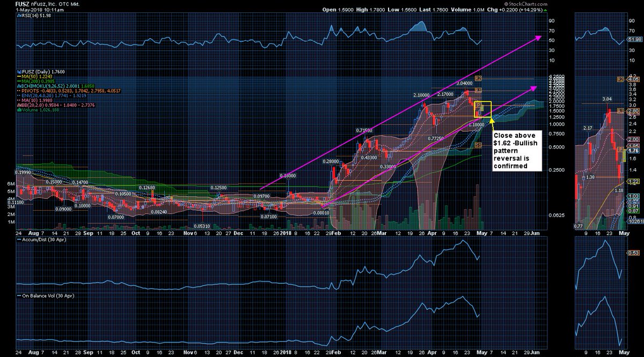This screenshot has width=644, height=357.
Task: Click the 51.98 RSI value in zoom panel
Action: (634, 39)
